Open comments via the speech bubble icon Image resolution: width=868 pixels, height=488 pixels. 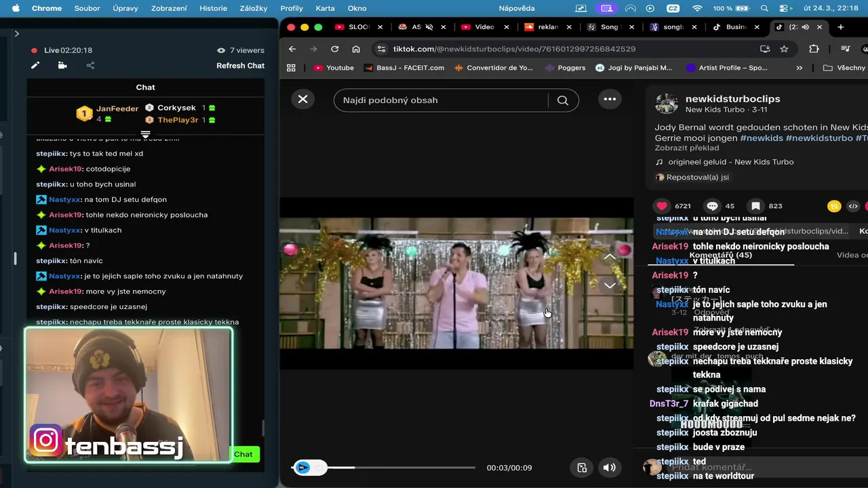point(712,206)
